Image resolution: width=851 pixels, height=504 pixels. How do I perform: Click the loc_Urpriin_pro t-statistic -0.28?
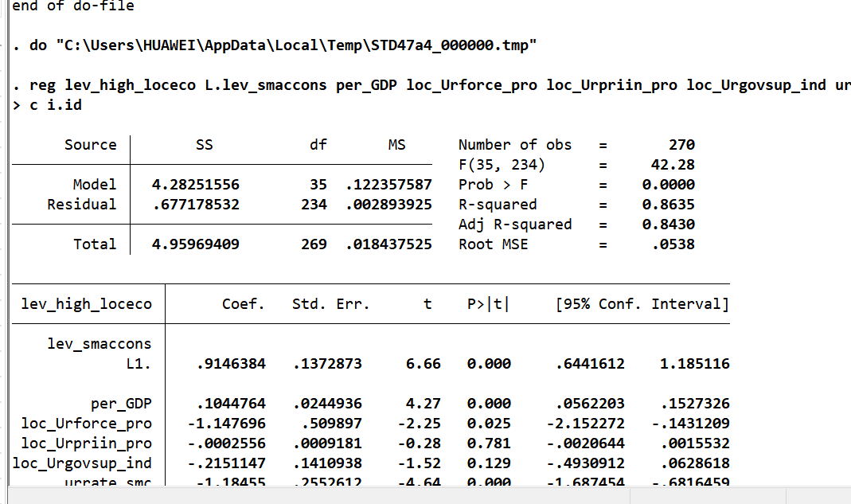(x=419, y=443)
